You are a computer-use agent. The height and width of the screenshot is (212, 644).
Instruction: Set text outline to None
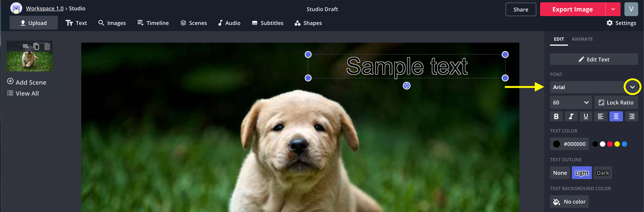point(560,173)
